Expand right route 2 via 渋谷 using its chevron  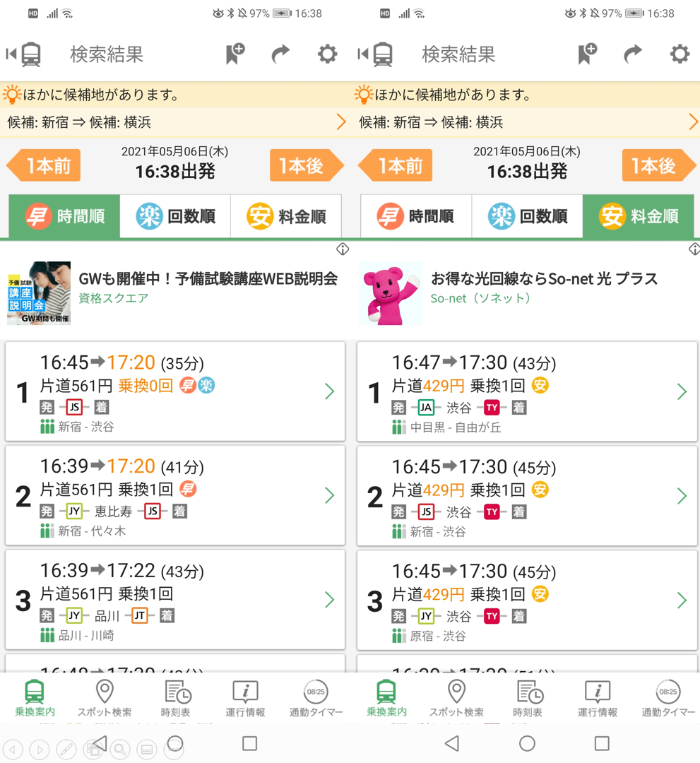pos(682,496)
